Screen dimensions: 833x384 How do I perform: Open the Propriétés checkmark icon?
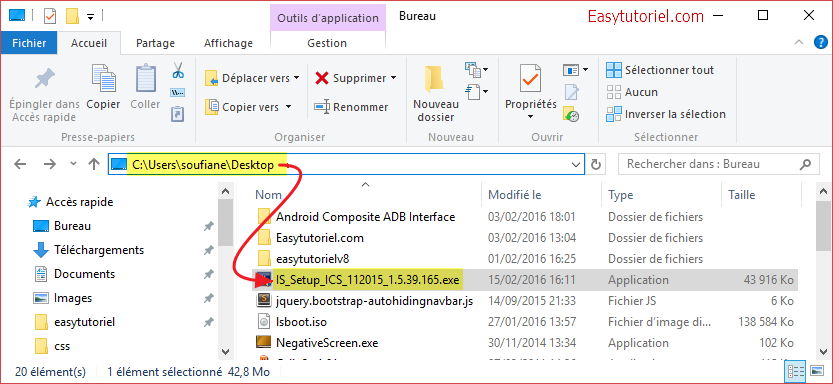point(530,79)
